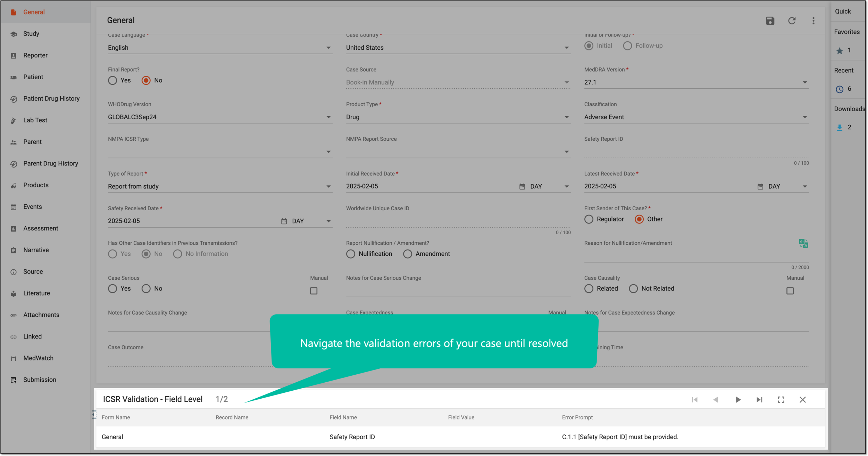868x456 pixels.
Task: Open the Type of Report dropdown
Action: 220,187
